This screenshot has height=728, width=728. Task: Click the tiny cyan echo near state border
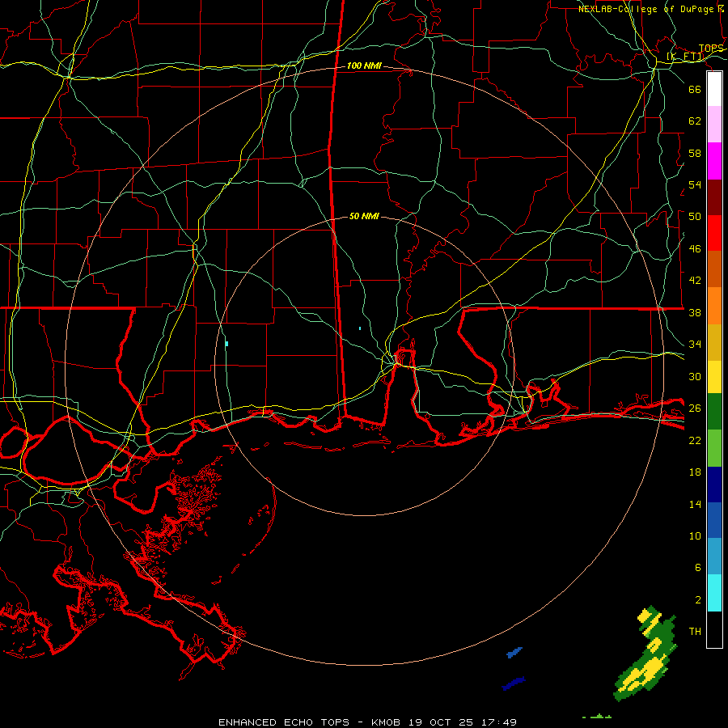click(x=360, y=328)
